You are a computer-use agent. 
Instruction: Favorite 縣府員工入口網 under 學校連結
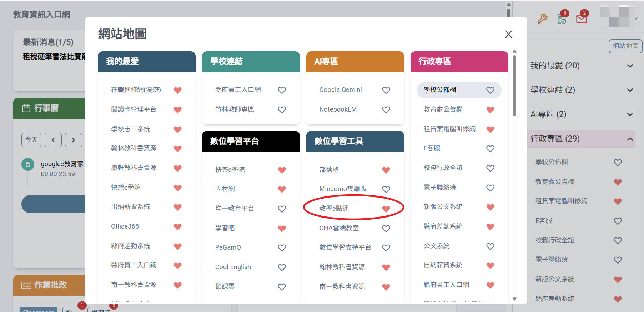coord(282,90)
